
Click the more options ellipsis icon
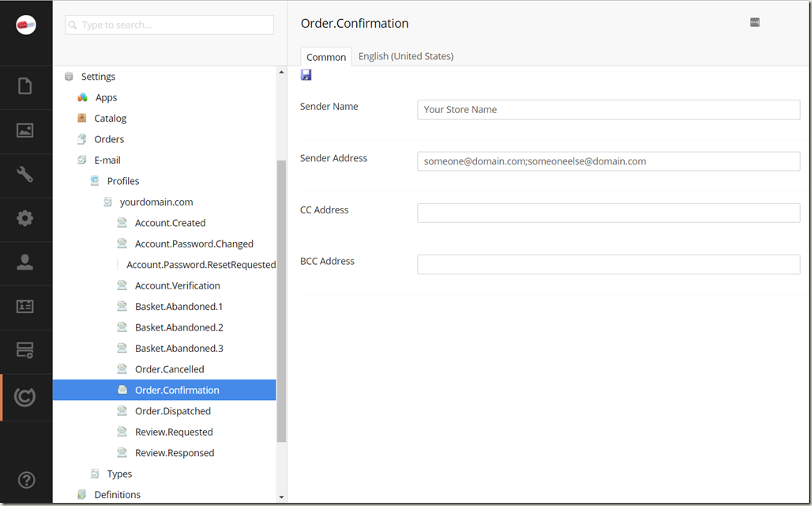tap(754, 23)
